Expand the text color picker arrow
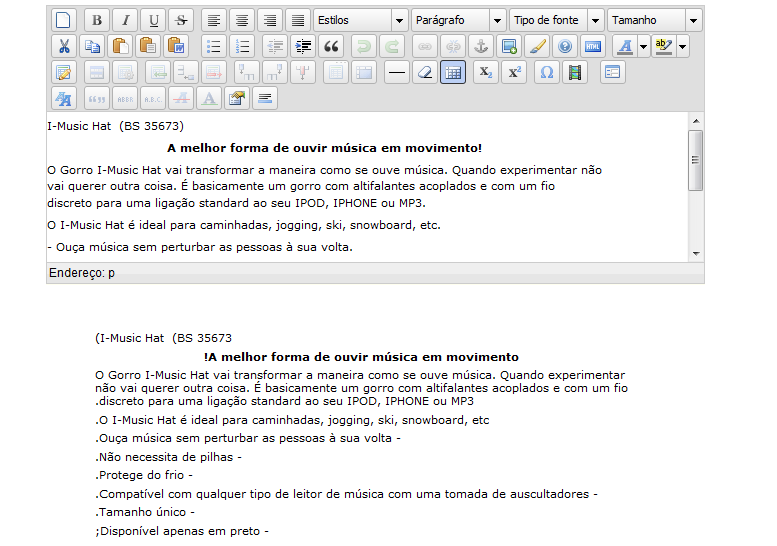This screenshot has height=546, width=777. click(644, 47)
